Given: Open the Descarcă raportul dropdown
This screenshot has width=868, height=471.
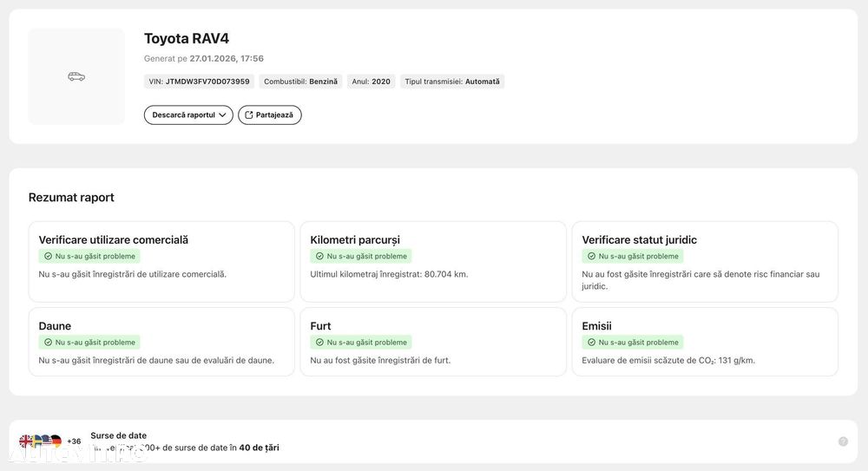Looking at the screenshot, I should point(188,114).
